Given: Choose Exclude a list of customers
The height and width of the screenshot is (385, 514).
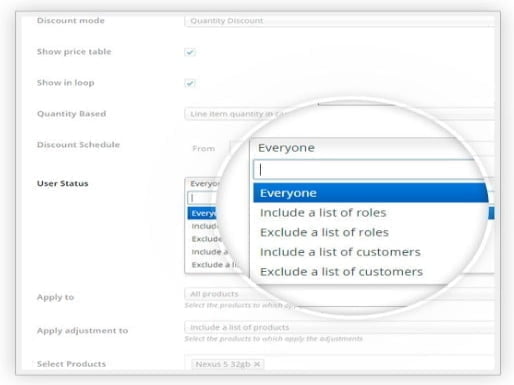Looking at the screenshot, I should click(x=341, y=272).
